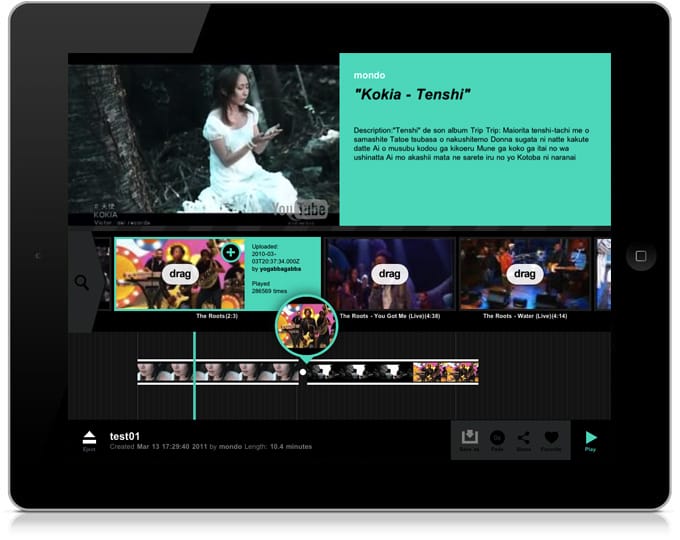Click the white transition dot between clips

pos(303,372)
